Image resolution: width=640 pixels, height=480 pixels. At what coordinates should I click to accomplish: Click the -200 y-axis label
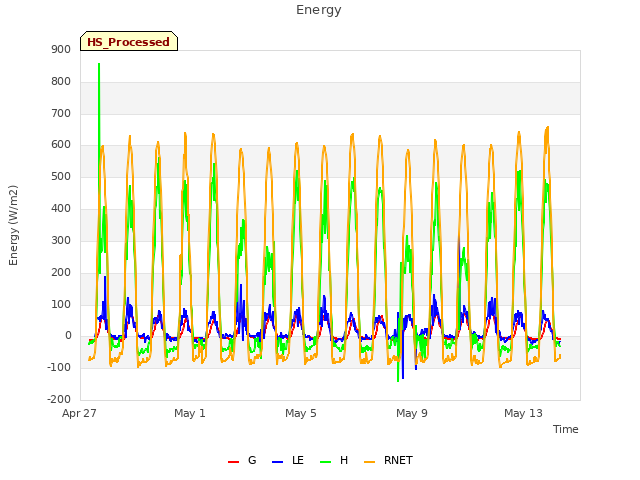[x=59, y=399]
